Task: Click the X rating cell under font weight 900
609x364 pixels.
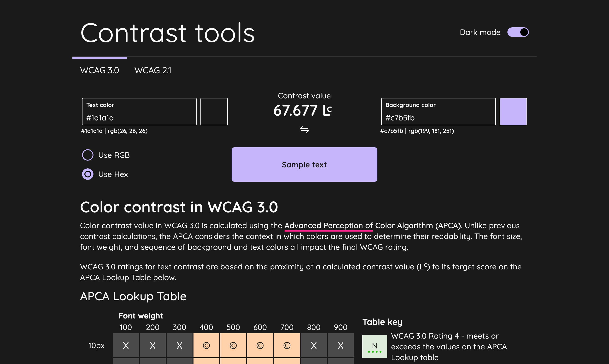Action: (341, 345)
